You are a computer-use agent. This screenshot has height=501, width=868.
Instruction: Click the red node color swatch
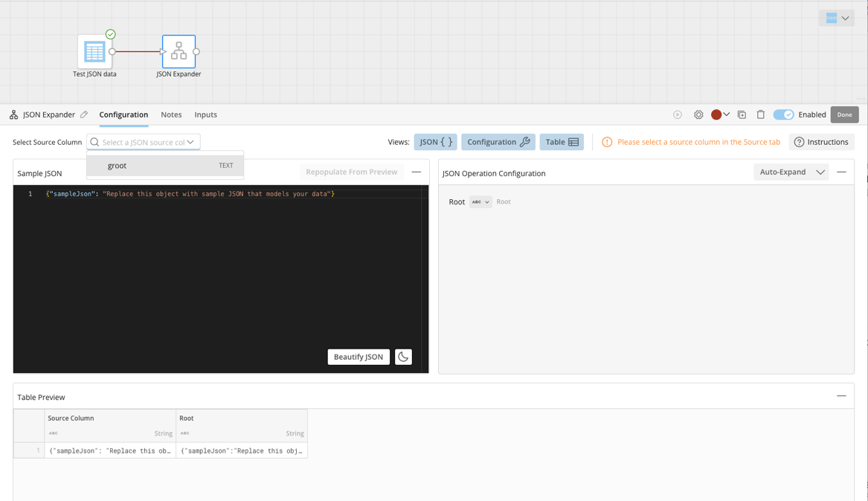click(x=716, y=114)
